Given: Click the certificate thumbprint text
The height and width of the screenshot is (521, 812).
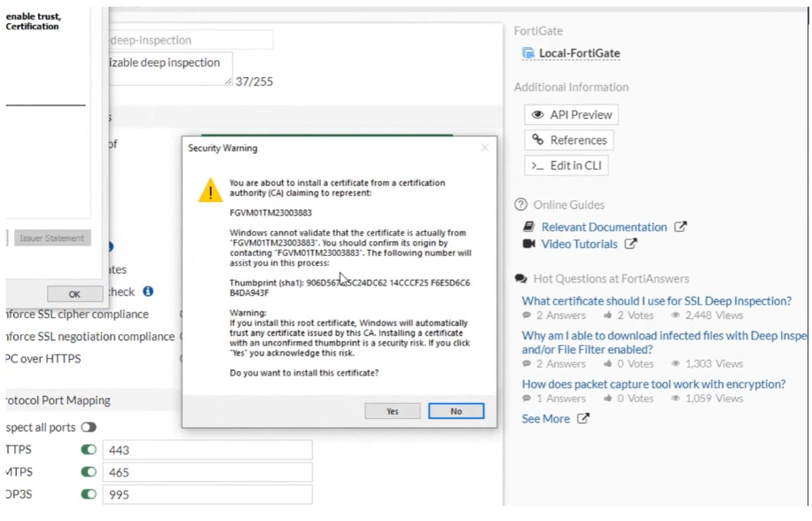Looking at the screenshot, I should click(349, 288).
